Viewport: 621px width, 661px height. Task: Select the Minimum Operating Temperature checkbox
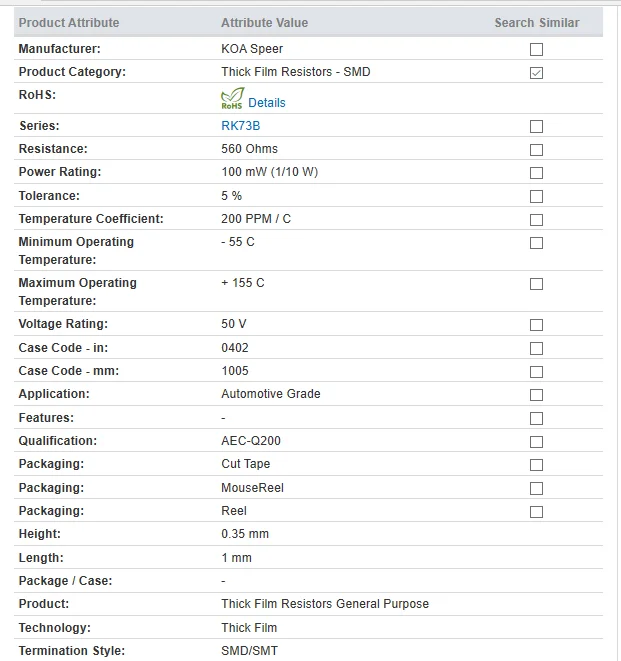click(536, 243)
